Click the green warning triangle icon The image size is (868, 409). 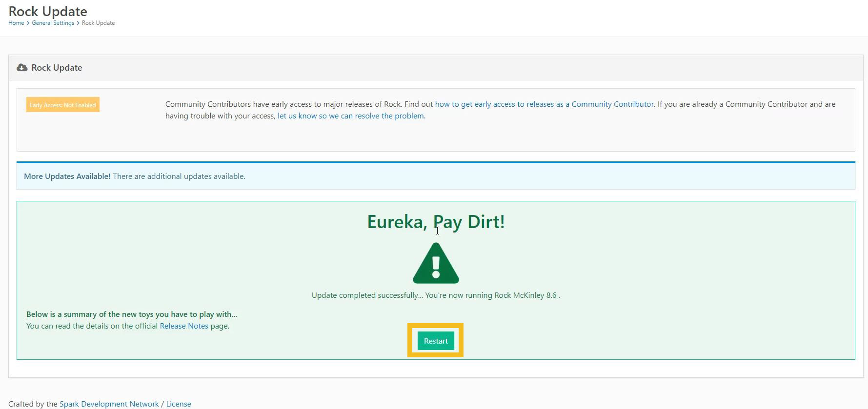[436, 263]
